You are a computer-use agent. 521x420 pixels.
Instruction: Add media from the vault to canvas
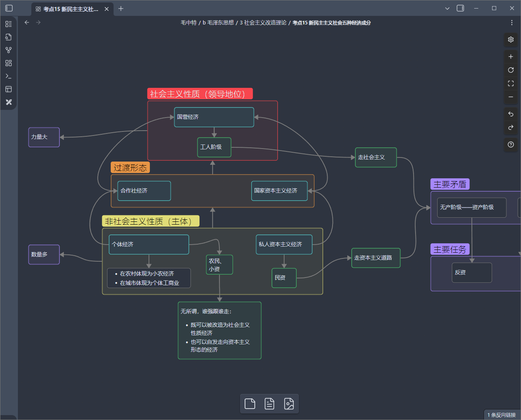coord(289,404)
